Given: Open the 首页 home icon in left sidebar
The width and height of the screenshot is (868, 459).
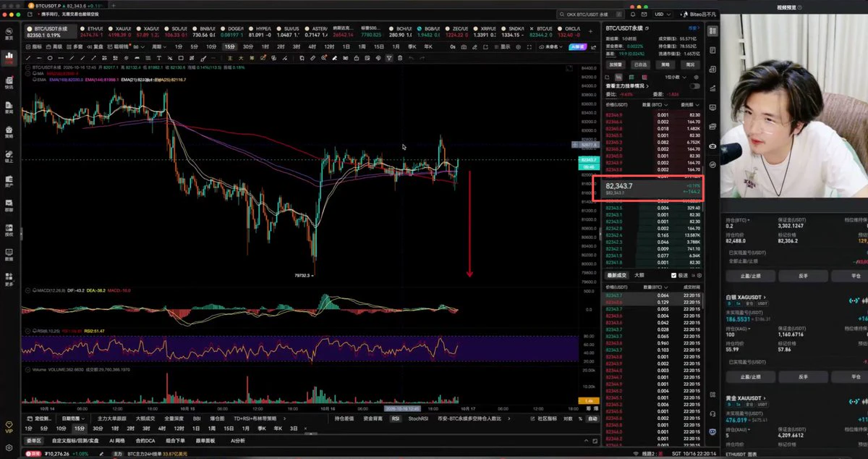Looking at the screenshot, I should 9,35.
